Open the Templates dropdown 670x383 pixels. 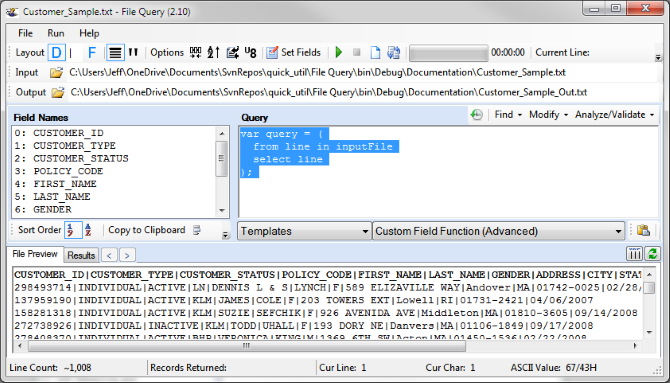pos(304,231)
